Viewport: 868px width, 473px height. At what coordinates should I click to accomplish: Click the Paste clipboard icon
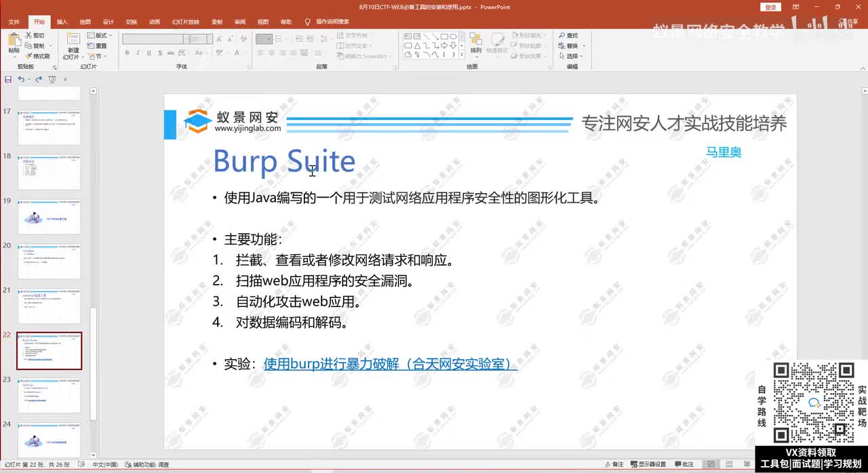pos(14,40)
